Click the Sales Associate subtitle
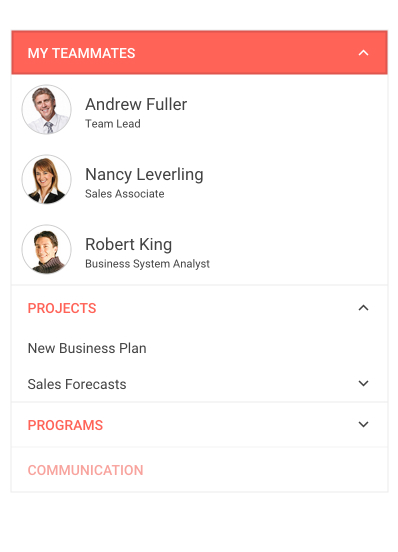 pyautogui.click(x=125, y=194)
